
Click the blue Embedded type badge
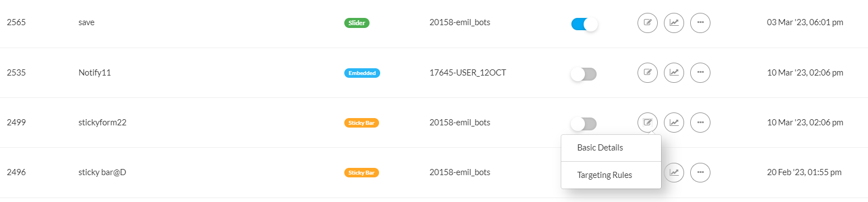(362, 73)
